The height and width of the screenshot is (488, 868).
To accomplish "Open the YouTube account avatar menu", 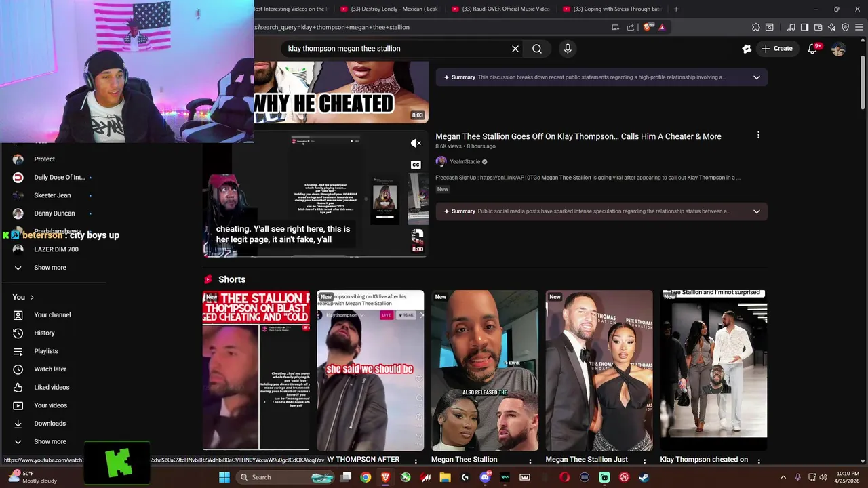I will click(838, 49).
